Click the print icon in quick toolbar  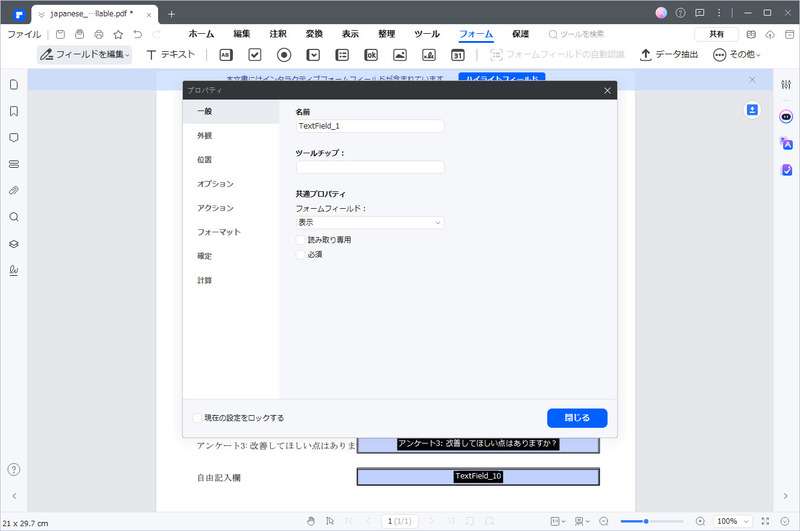(x=99, y=34)
